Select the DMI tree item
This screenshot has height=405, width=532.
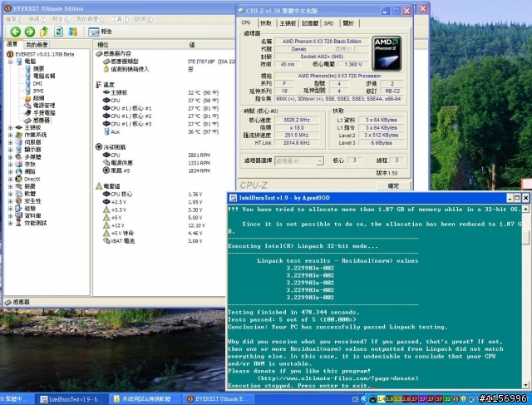[x=37, y=83]
